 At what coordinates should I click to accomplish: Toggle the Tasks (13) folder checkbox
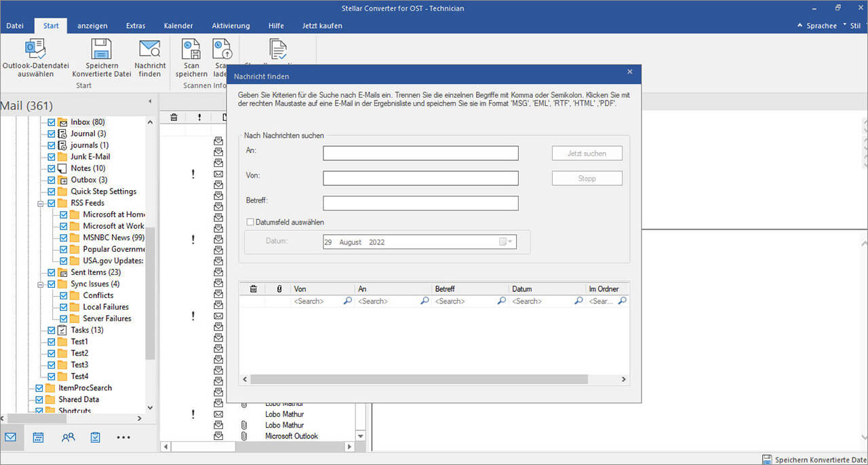pyautogui.click(x=52, y=330)
